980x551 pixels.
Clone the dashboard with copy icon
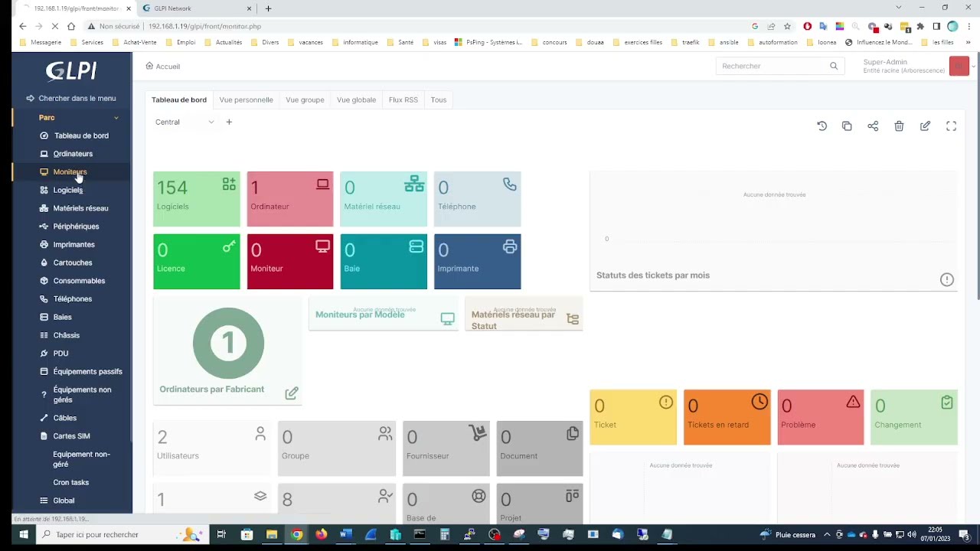coord(847,126)
